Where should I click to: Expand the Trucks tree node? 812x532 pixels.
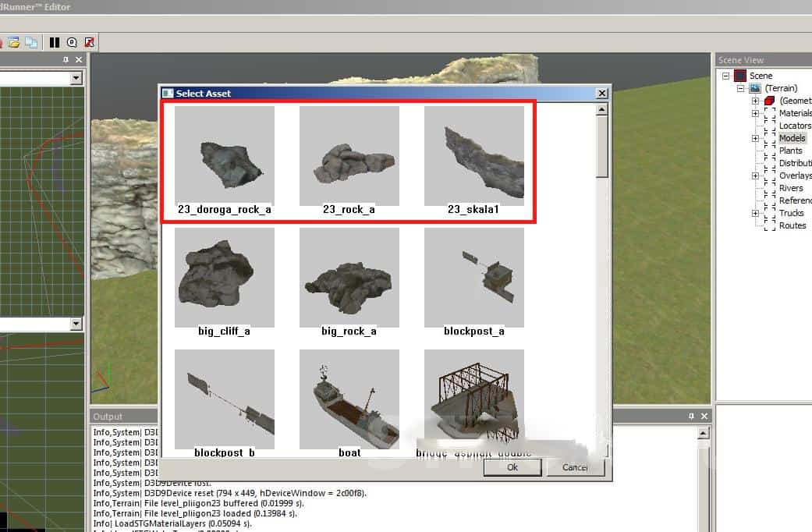point(755,213)
